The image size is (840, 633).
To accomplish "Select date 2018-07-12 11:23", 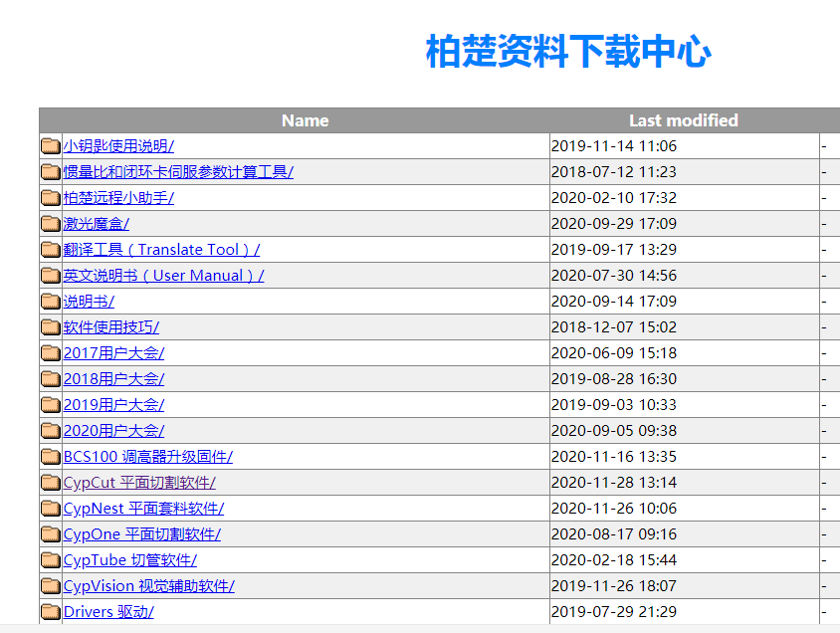I will point(614,172).
